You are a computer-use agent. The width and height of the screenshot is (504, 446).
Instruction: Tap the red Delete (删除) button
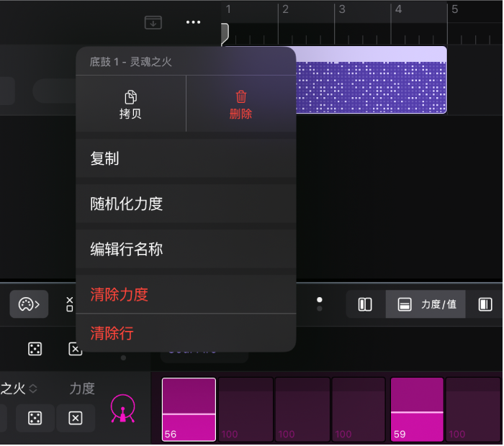pyautogui.click(x=241, y=104)
